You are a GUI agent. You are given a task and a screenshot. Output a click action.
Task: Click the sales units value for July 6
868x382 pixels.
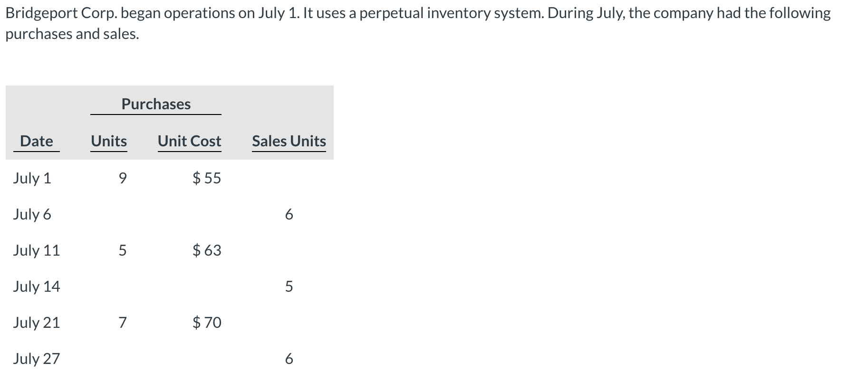pos(289,215)
